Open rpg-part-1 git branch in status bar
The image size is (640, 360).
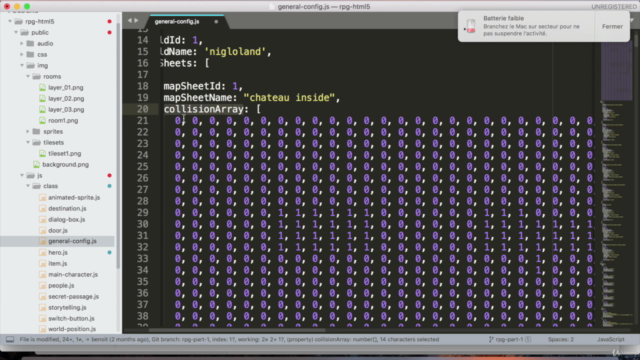point(509,339)
